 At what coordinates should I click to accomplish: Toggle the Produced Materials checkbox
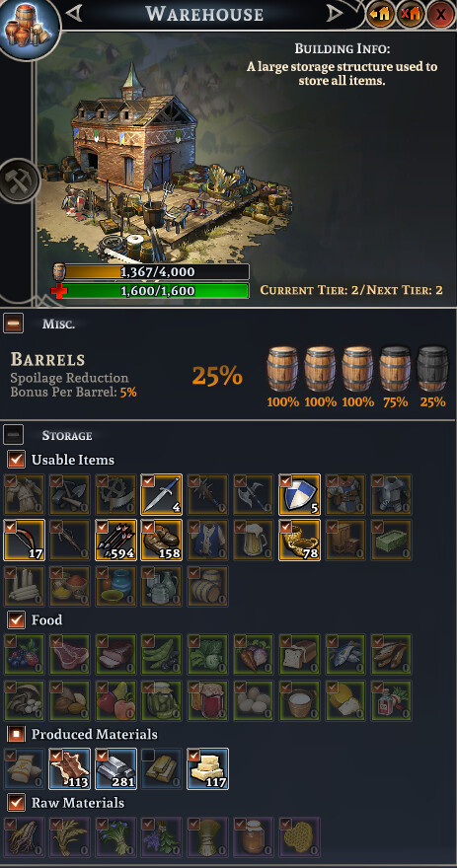pos(17,734)
